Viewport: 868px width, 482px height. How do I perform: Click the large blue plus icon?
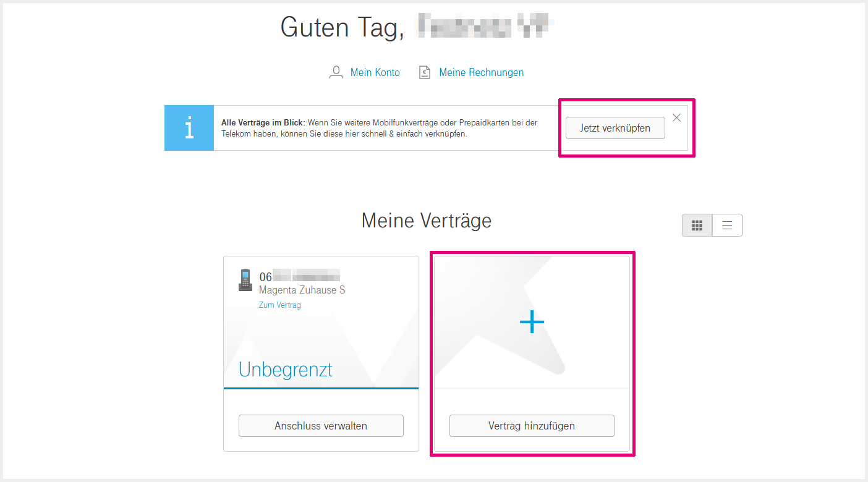[532, 323]
